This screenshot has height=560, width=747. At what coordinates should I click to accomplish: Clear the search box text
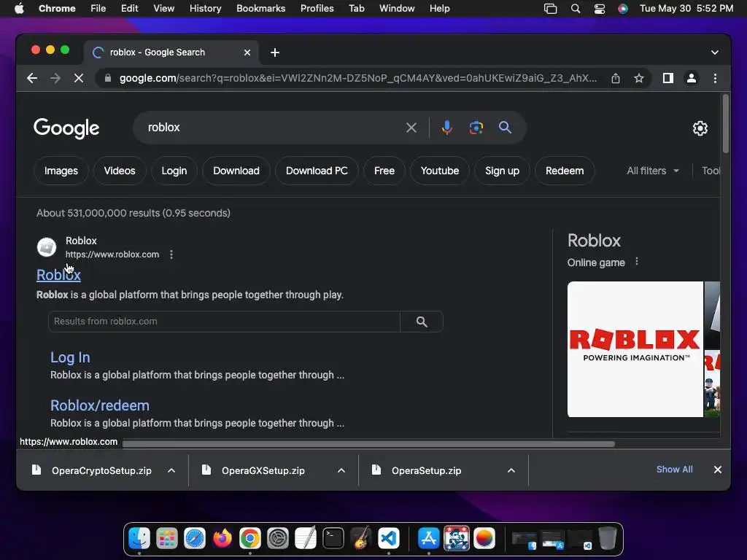[411, 128]
